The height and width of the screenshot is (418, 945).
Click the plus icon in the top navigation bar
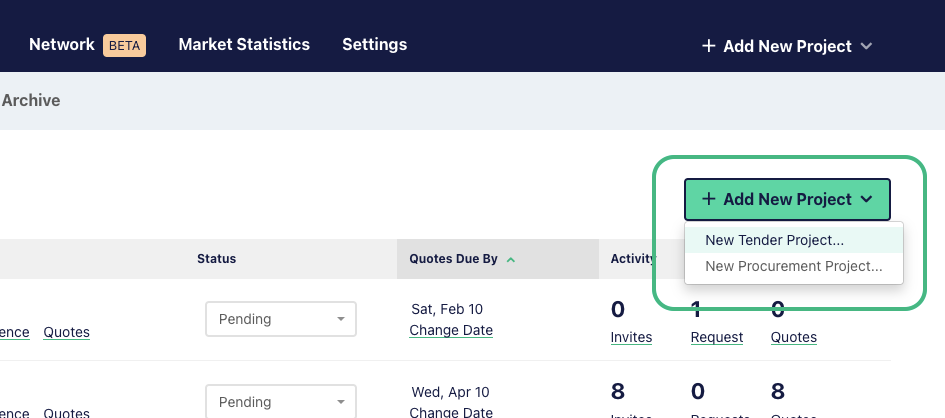point(709,46)
